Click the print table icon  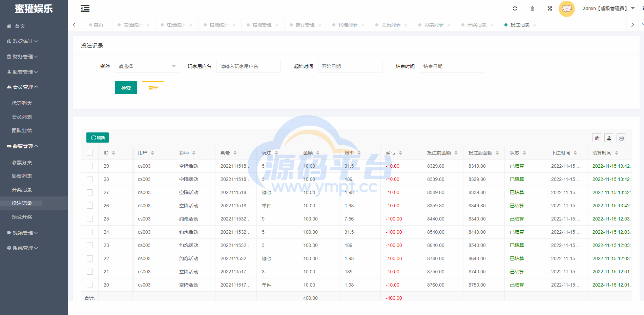[621, 138]
